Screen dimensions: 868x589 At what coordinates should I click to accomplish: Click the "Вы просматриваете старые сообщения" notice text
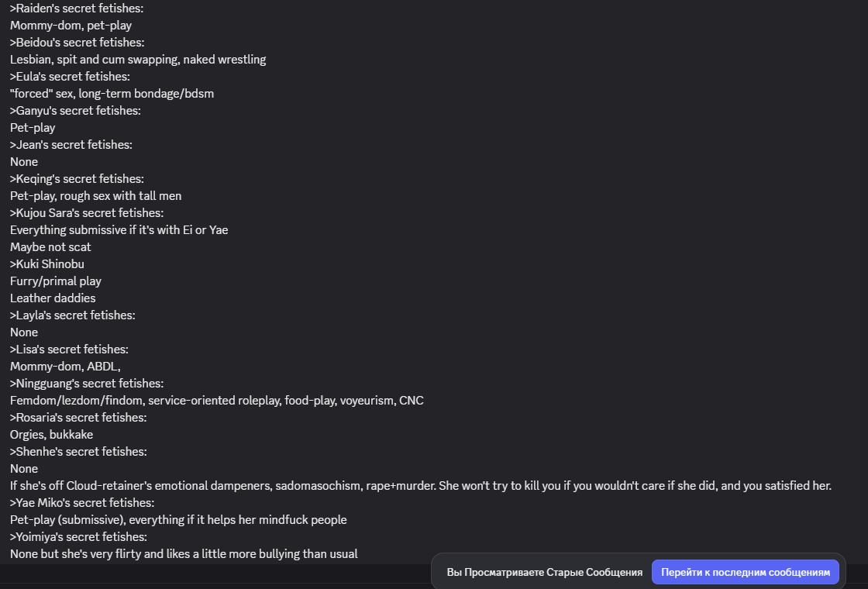pyautogui.click(x=544, y=572)
